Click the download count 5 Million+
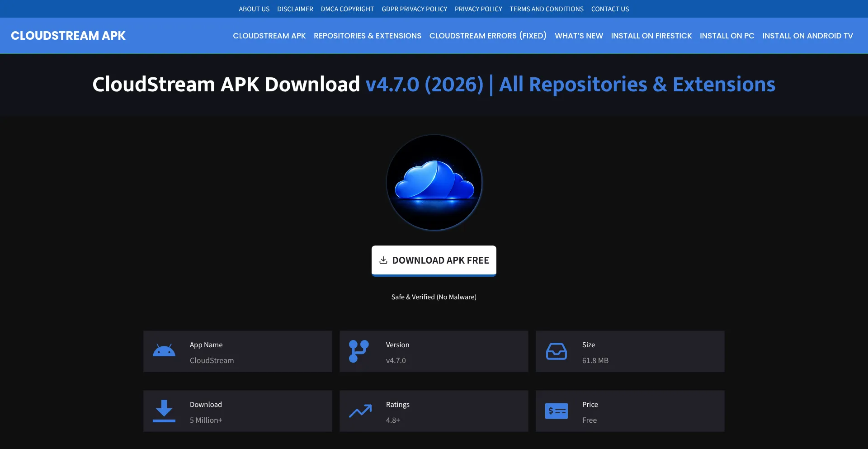This screenshot has height=449, width=868. pyautogui.click(x=206, y=420)
